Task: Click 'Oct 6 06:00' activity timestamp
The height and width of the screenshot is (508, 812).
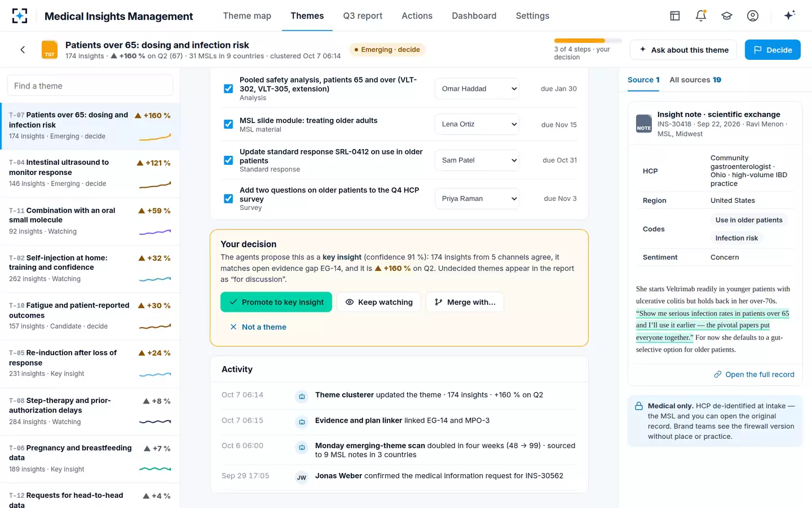Action: 242,446
